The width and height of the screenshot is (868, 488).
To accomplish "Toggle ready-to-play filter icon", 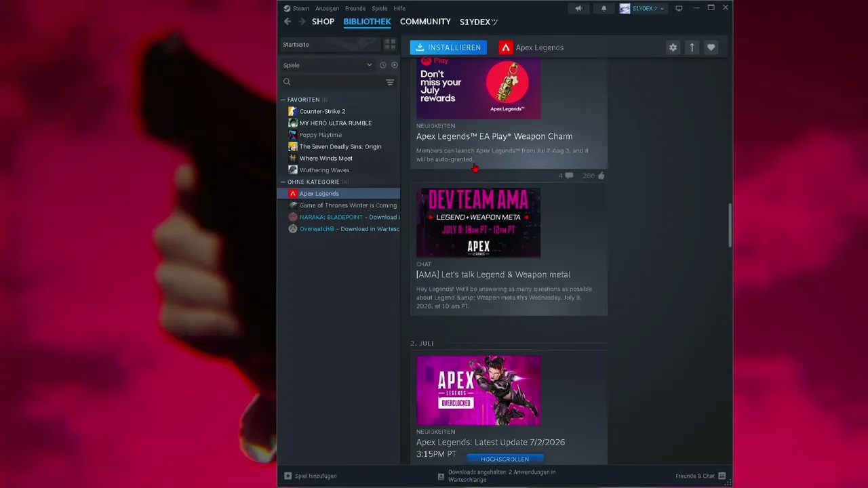I will click(394, 65).
